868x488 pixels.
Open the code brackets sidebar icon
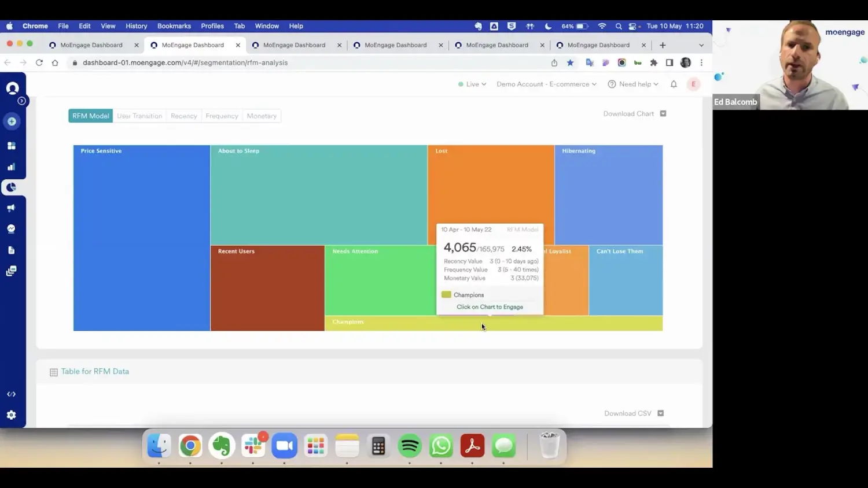[x=11, y=394]
